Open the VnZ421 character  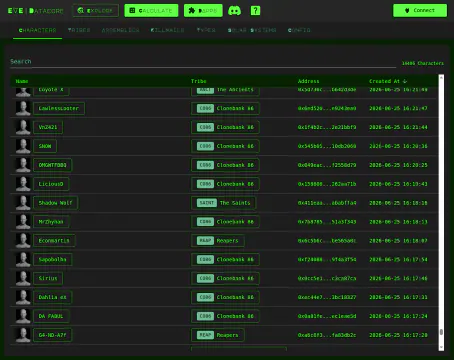click(48, 127)
